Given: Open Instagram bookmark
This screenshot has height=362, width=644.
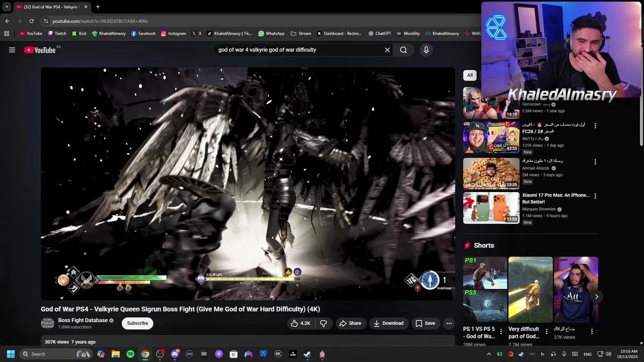Looking at the screenshot, I should tap(174, 34).
